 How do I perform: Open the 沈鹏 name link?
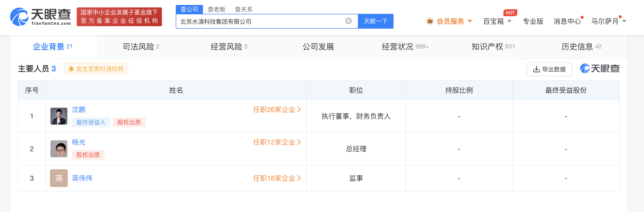pyautogui.click(x=79, y=110)
